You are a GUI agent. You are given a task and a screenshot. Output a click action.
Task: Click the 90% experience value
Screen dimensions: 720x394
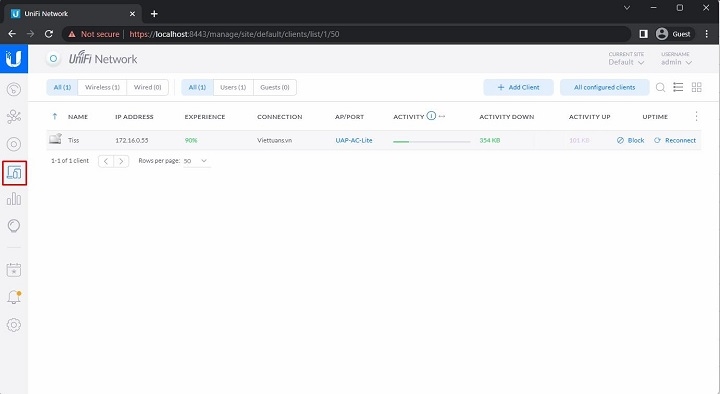pyautogui.click(x=191, y=140)
